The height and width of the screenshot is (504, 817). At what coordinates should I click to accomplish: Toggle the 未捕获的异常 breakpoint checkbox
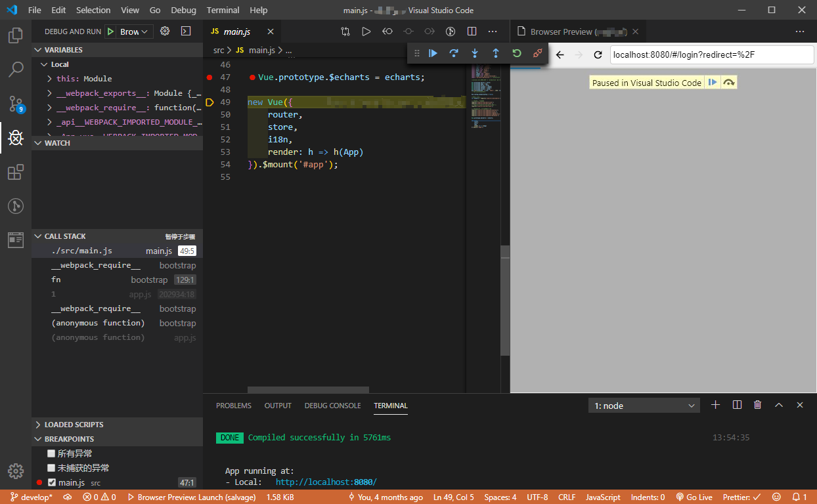[51, 468]
